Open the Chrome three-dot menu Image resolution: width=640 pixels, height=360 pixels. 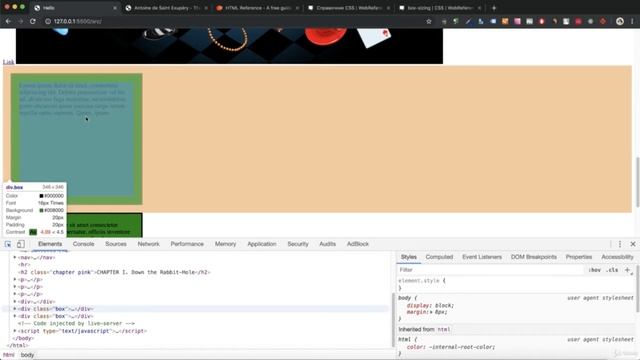click(x=632, y=21)
